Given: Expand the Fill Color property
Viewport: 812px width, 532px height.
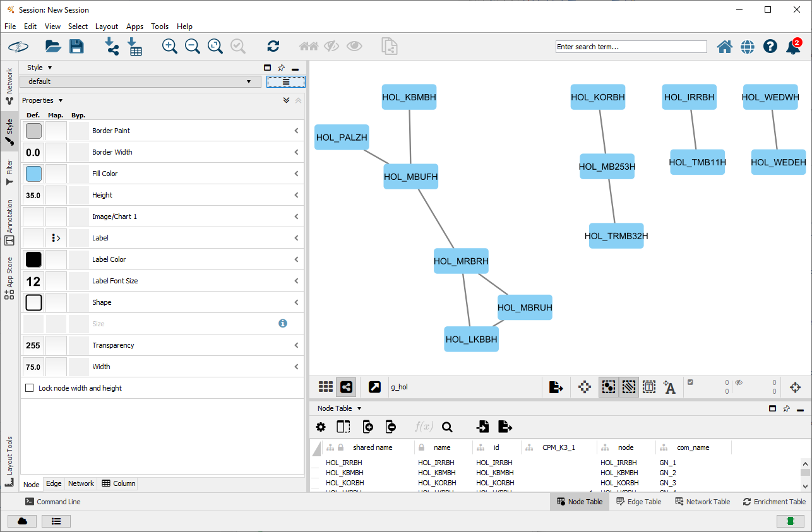Looking at the screenshot, I should 296,174.
